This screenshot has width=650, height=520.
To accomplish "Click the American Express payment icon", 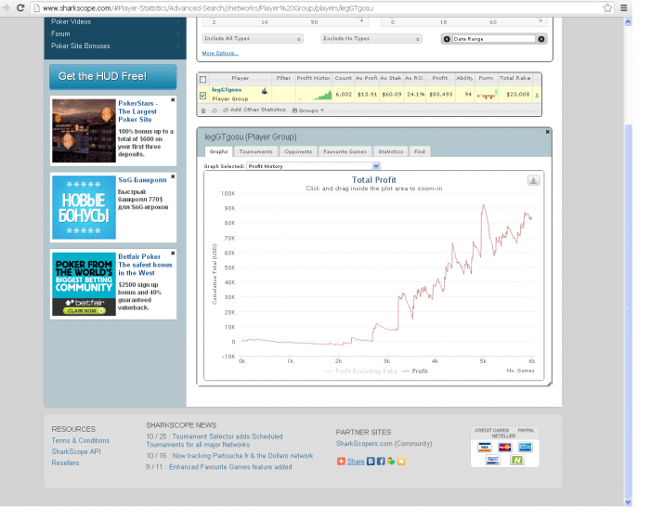I will point(525,447).
